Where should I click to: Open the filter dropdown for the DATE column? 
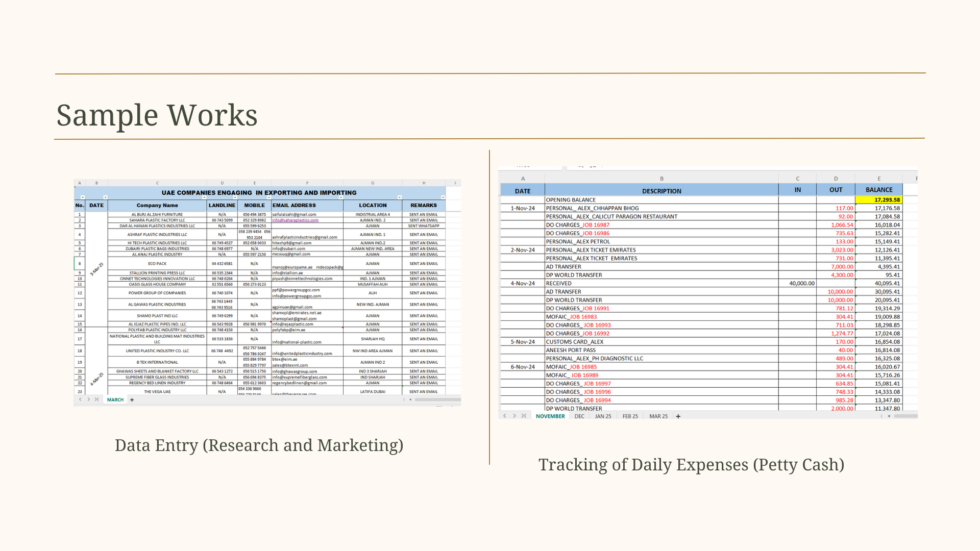105,197
